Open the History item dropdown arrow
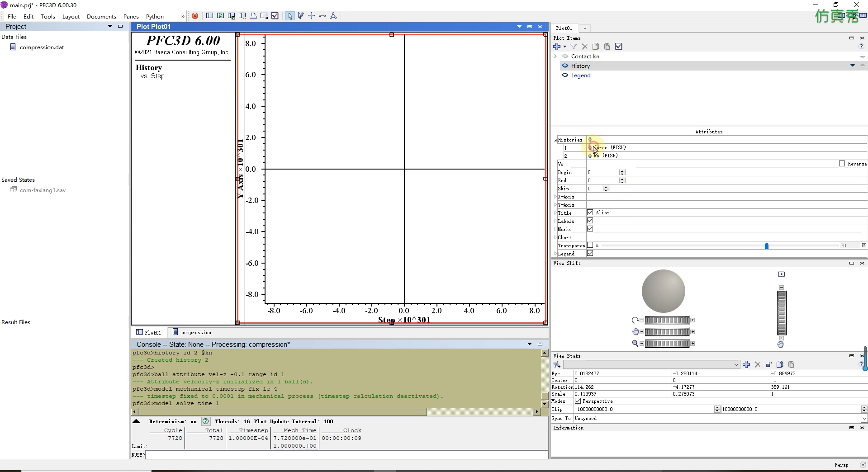The height and width of the screenshot is (472, 868). [853, 66]
